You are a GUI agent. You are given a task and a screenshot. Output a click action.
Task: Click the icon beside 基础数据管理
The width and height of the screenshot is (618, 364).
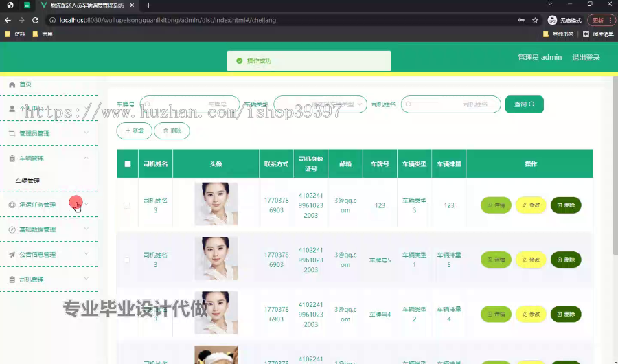12,229
